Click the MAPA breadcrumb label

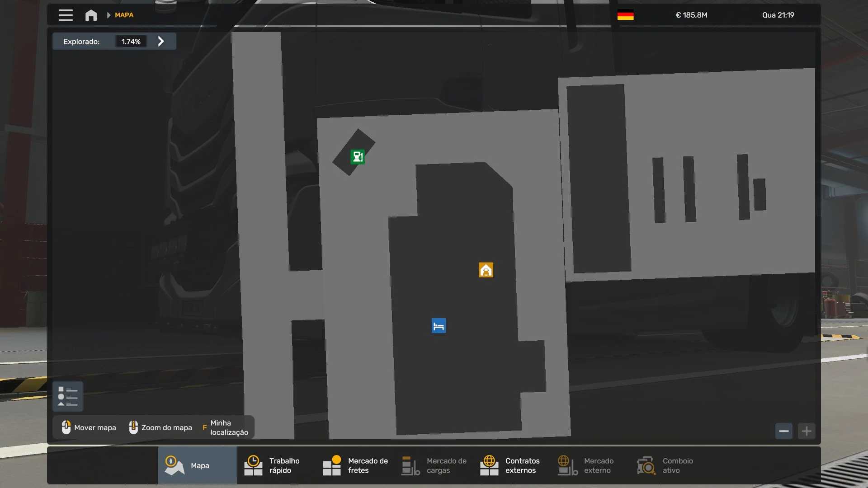coord(124,15)
